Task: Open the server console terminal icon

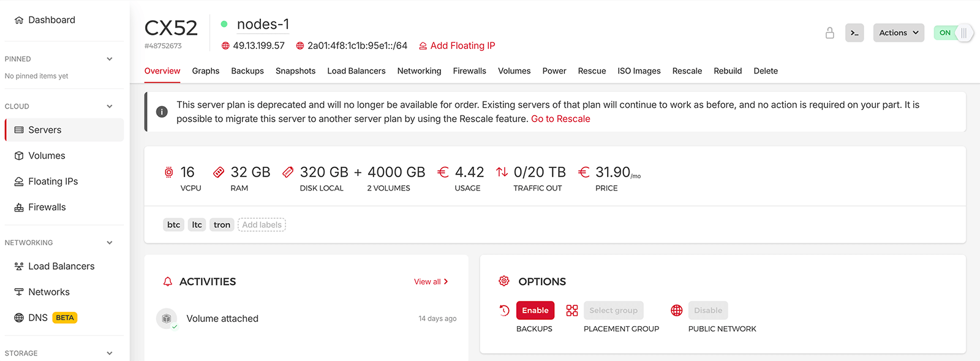Action: 854,33
